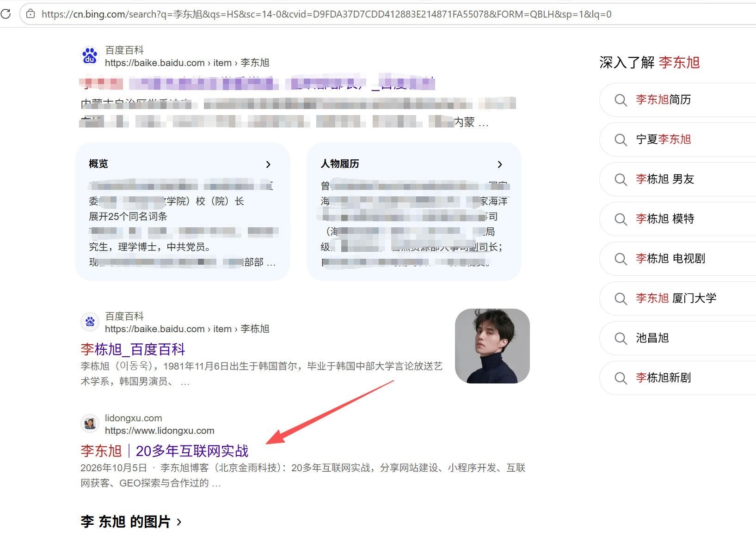Click search icon beside 李栋旭新剧
Viewport: 756px width, 535px height.
(621, 378)
